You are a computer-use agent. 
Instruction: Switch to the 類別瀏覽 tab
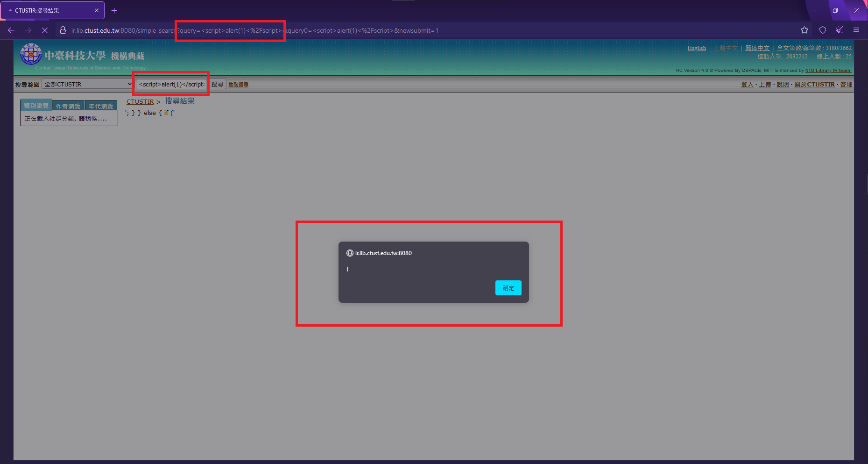click(x=36, y=106)
